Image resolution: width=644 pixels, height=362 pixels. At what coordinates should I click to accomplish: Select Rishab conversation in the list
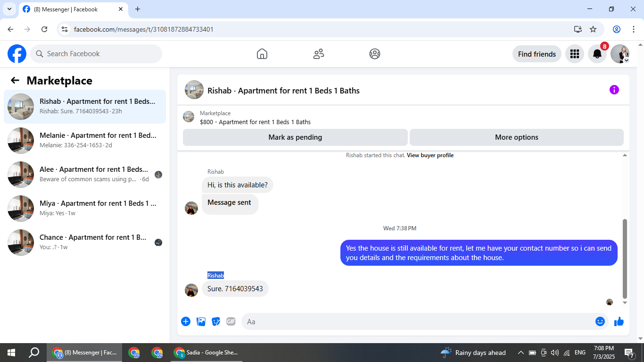click(x=85, y=107)
